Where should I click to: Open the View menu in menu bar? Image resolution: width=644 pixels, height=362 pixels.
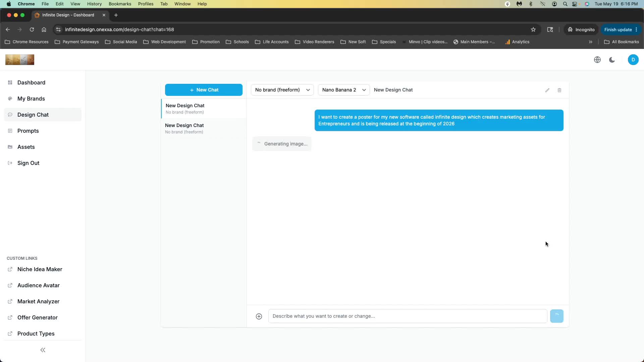coord(75,4)
